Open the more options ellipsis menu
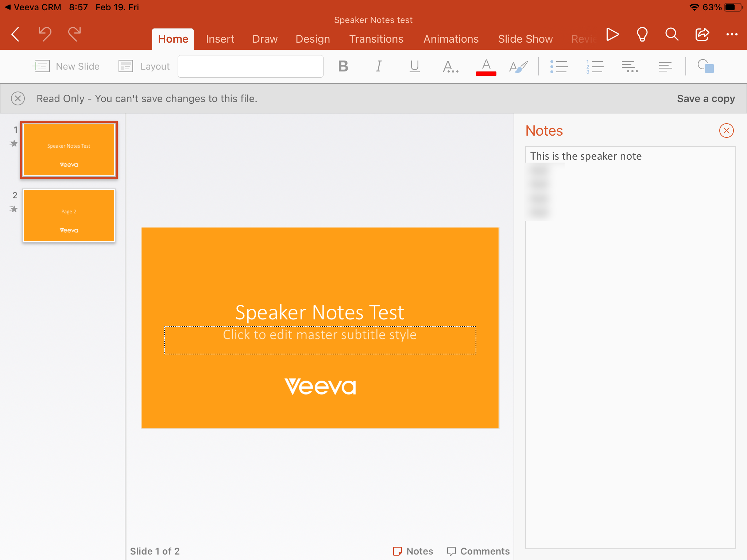 (x=732, y=35)
